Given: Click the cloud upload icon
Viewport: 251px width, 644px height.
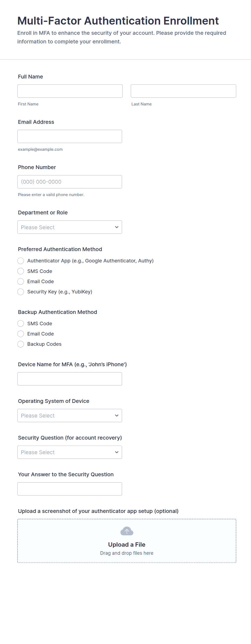Looking at the screenshot, I should [x=127, y=531].
